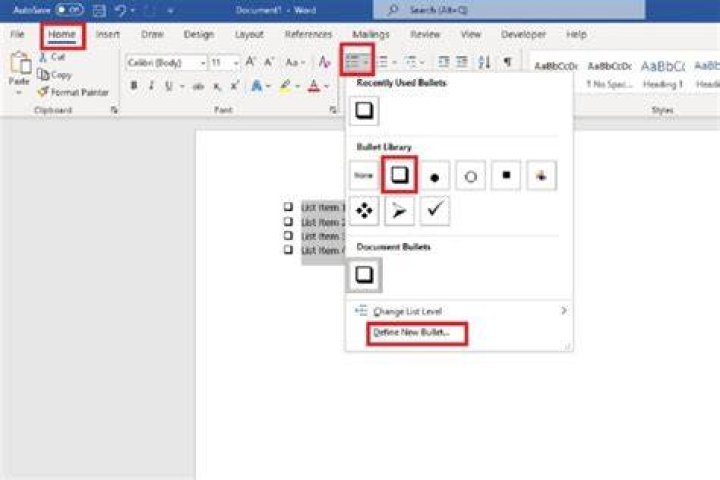Apply the red Font Color

click(314, 86)
